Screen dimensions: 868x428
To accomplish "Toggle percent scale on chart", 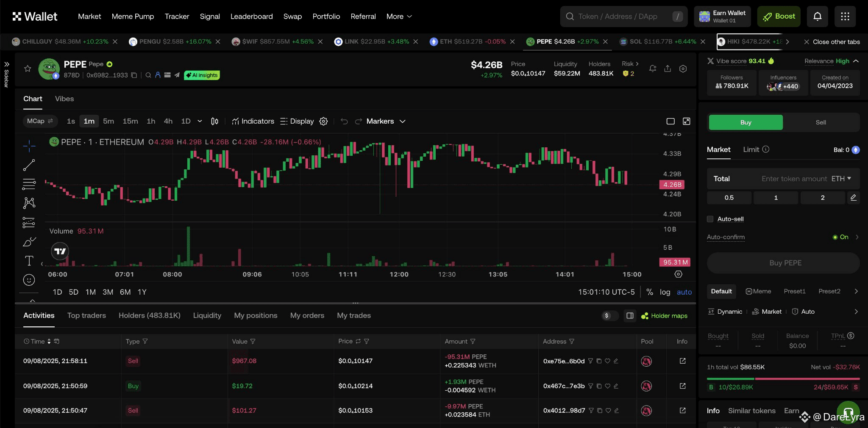I will 649,292.
